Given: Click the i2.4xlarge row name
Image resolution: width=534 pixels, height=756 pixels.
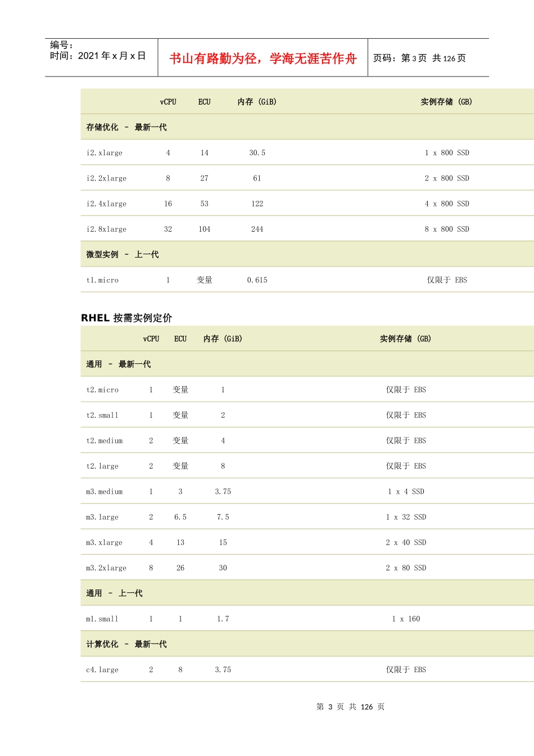Looking at the screenshot, I should [x=106, y=204].
